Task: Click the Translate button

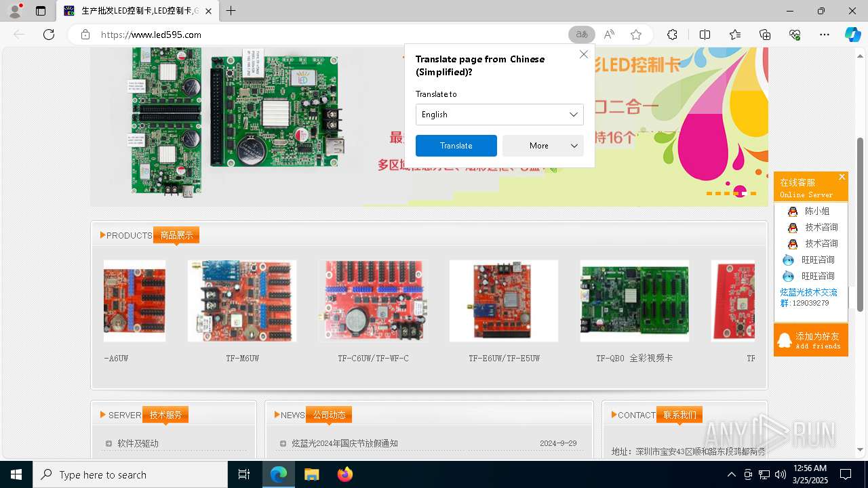Action: pyautogui.click(x=456, y=146)
